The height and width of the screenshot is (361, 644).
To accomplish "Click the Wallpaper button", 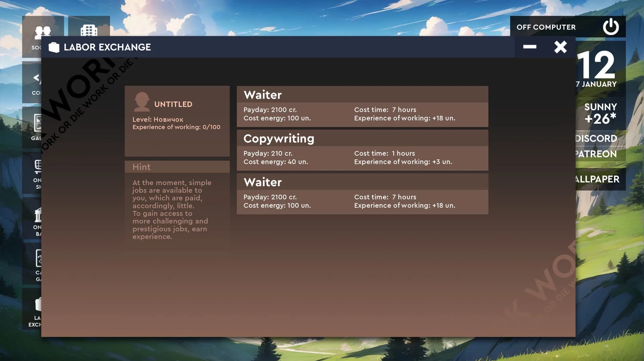I will click(x=597, y=179).
